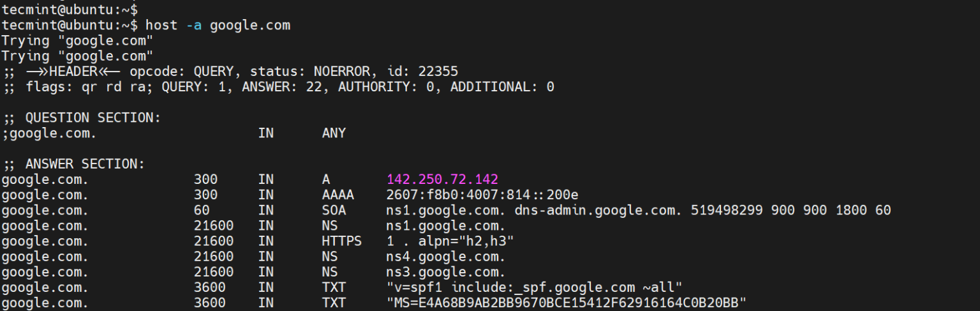Click the ns4.google.com. nameserver entry
The height and width of the screenshot is (311, 980).
tap(446, 257)
